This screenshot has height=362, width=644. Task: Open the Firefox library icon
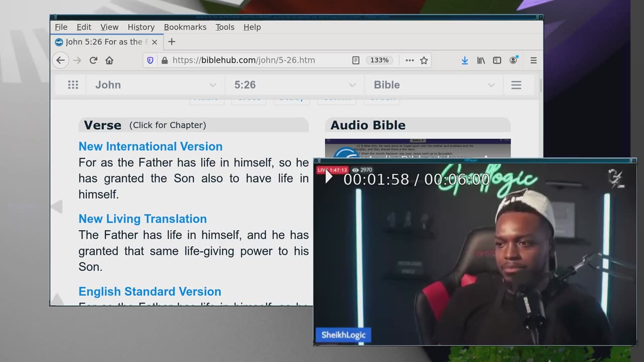(481, 60)
